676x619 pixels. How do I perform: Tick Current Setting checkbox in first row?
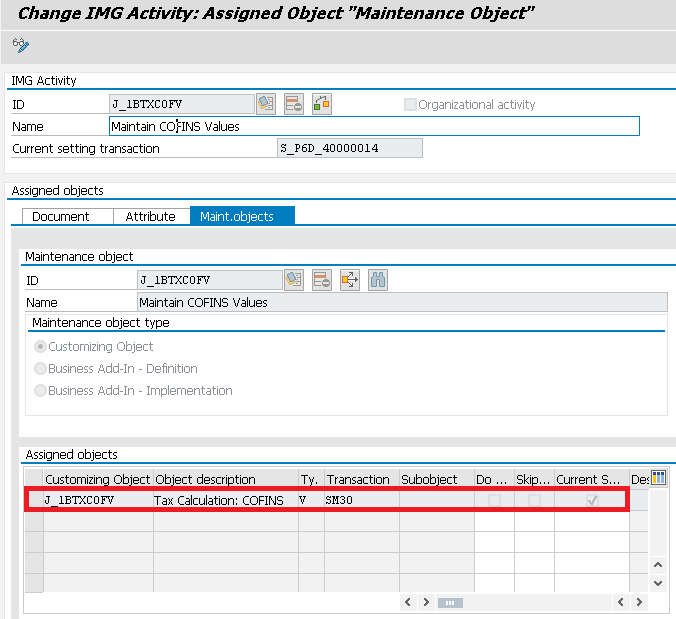[x=592, y=500]
